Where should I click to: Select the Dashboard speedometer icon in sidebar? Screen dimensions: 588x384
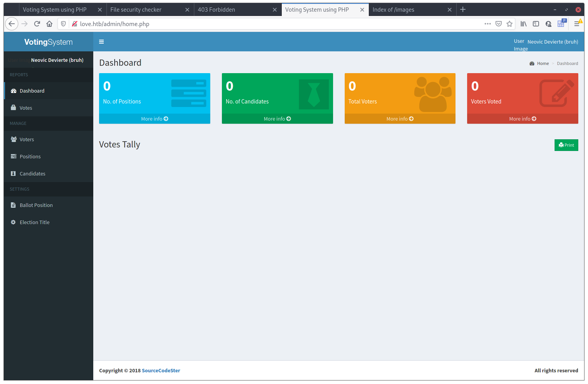(13, 91)
